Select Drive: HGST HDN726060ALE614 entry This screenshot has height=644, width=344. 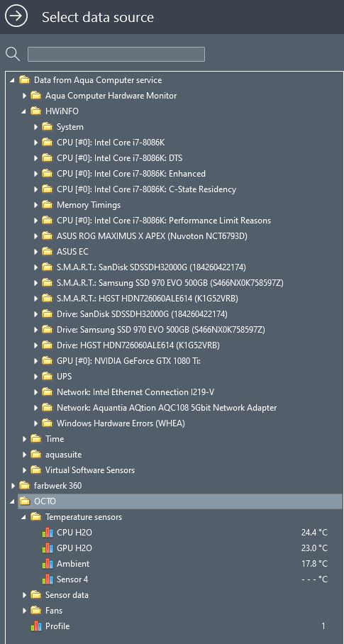138,345
